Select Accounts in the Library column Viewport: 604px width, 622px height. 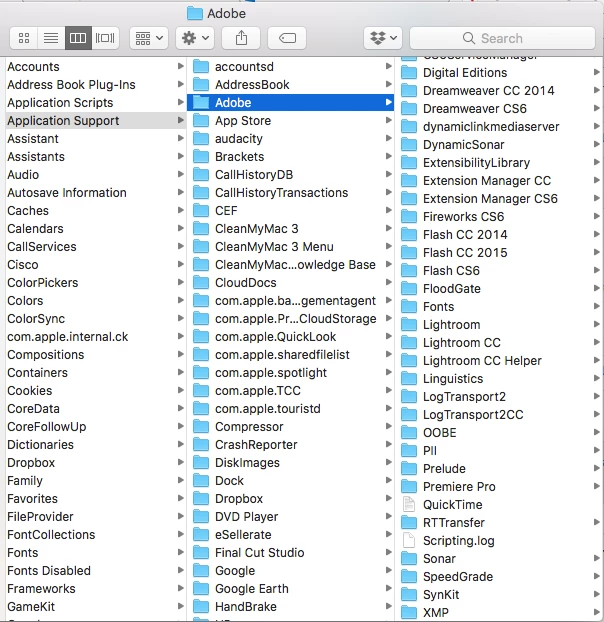coord(95,67)
